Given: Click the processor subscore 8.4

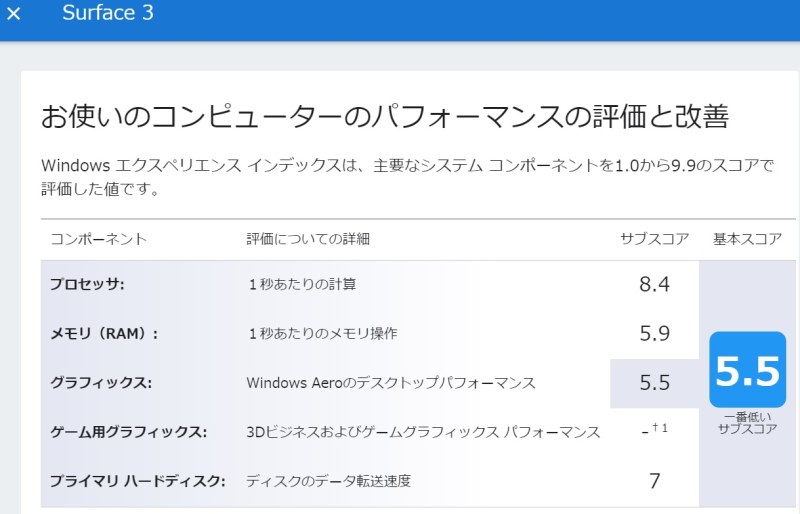Looking at the screenshot, I should (655, 284).
